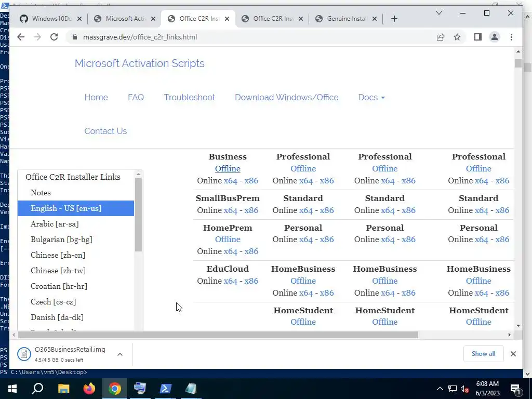532x399 pixels.
Task: Click the padlock site info icon
Action: [x=75, y=37]
